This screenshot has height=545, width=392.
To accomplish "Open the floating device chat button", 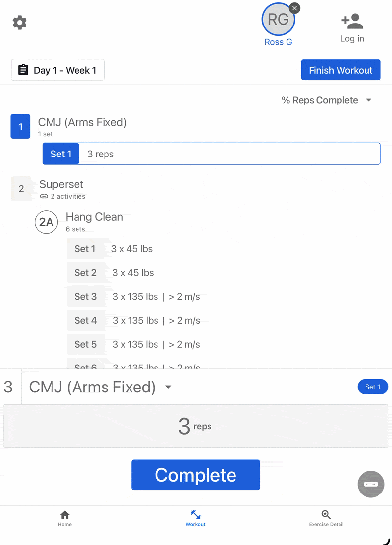I will [x=371, y=484].
